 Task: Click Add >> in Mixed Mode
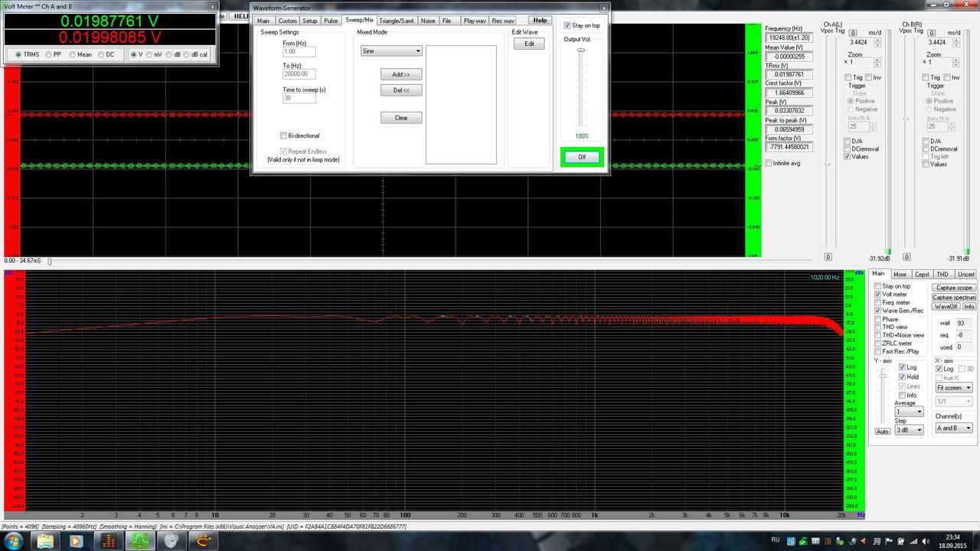coord(401,74)
